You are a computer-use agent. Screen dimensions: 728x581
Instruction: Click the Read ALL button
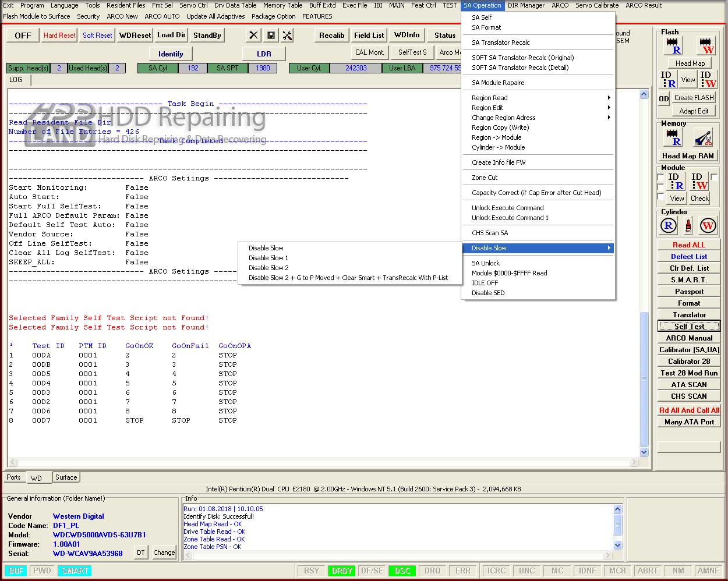689,245
